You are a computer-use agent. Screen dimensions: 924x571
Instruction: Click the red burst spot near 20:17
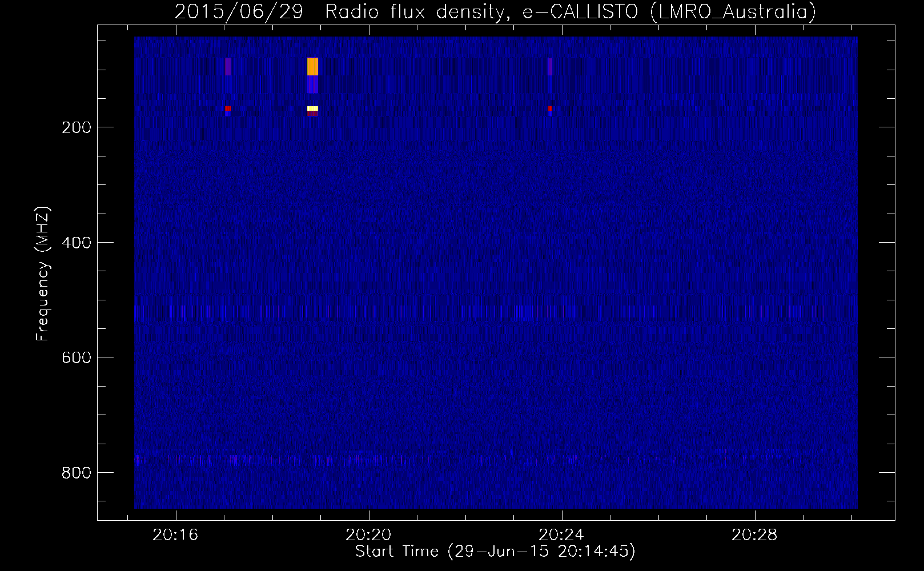tap(228, 108)
